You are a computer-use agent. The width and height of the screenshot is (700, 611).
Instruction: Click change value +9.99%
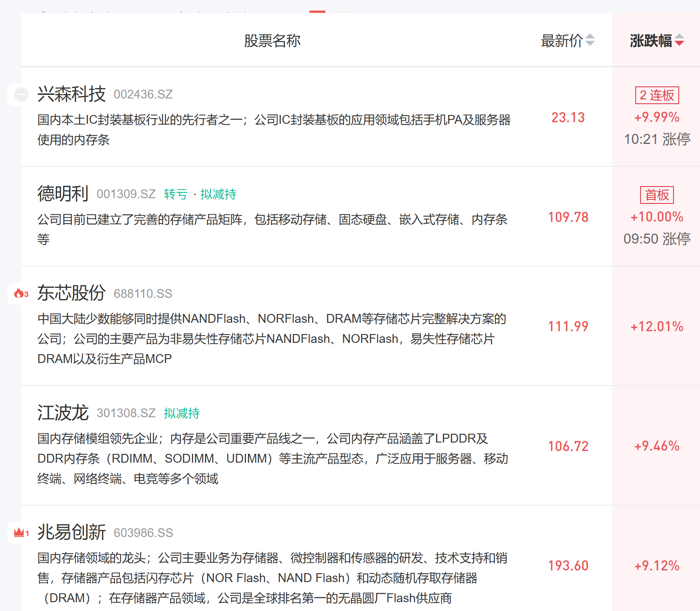coord(657,117)
